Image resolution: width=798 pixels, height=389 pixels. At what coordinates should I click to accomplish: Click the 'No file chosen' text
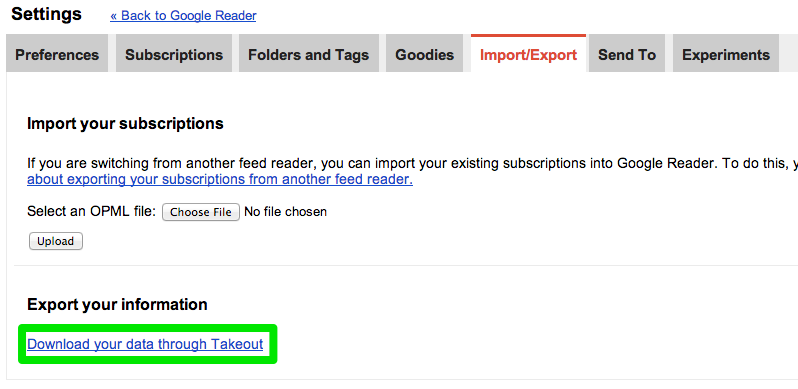pyautogui.click(x=286, y=211)
